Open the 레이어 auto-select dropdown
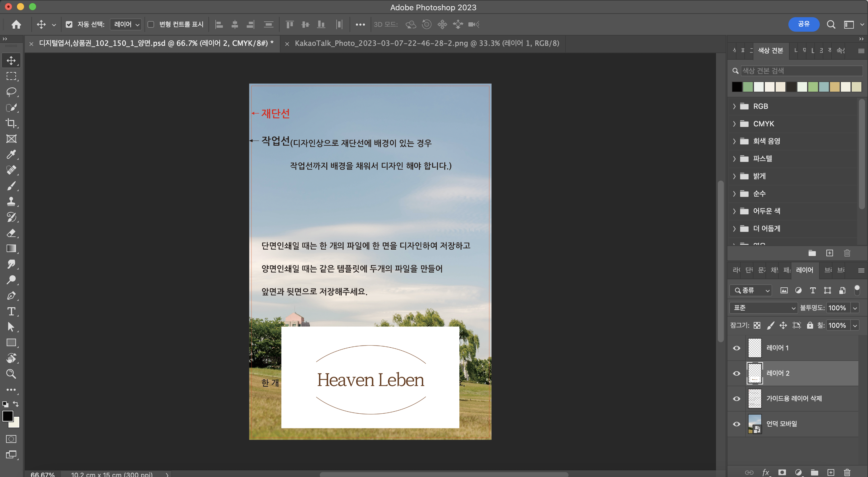The width and height of the screenshot is (868, 477). coord(126,24)
